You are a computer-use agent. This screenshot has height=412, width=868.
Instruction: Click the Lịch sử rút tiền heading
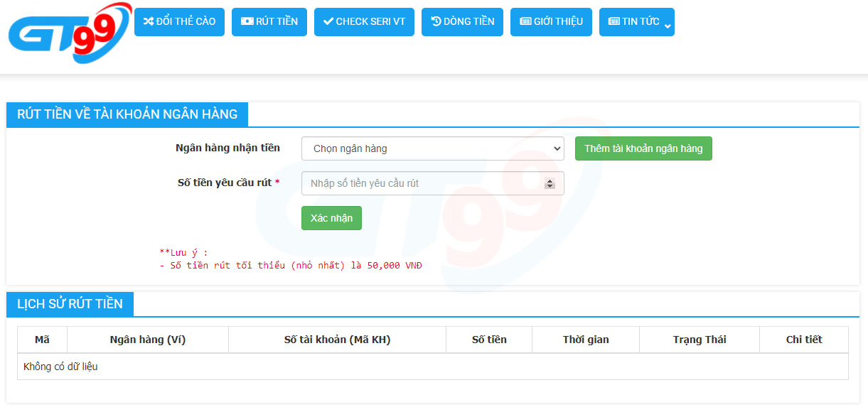pos(70,304)
